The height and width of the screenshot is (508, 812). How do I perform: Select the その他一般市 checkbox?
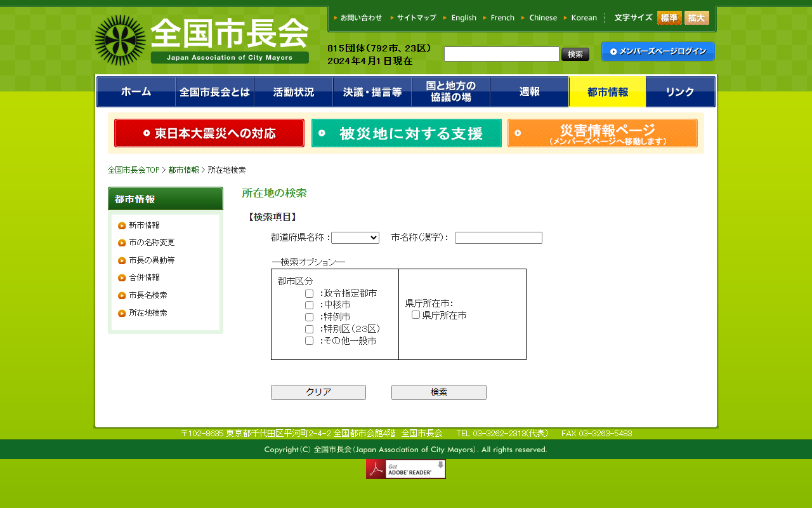point(310,341)
